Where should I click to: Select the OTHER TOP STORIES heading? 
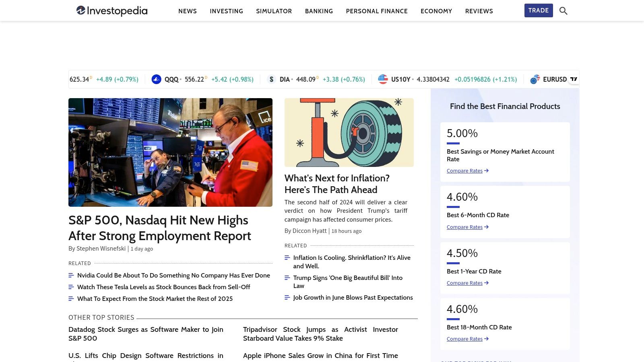click(101, 317)
